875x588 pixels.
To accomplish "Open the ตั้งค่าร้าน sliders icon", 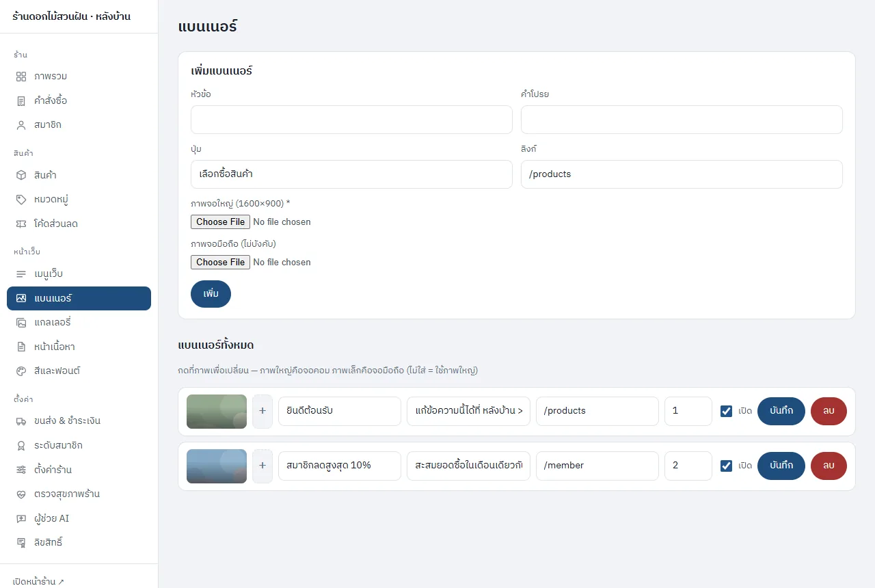I will [21, 470].
